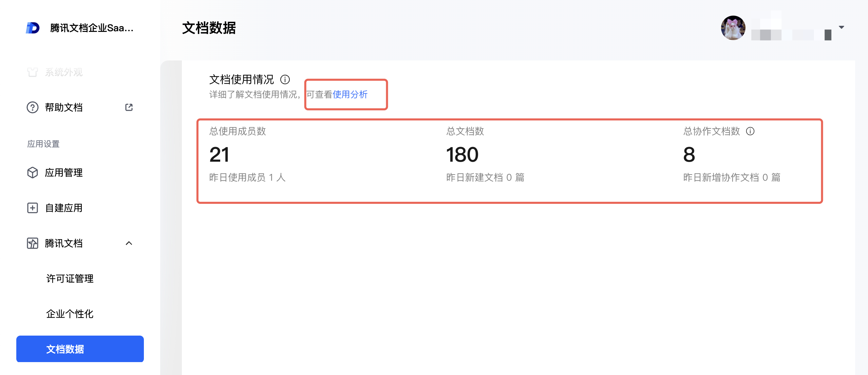
Task: Click the help question-mark icon
Action: (x=33, y=107)
